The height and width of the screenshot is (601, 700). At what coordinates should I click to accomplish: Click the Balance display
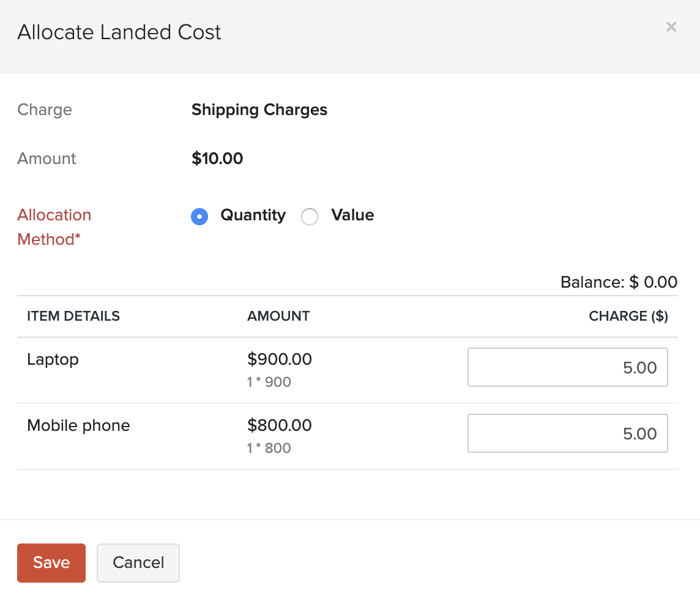(619, 282)
